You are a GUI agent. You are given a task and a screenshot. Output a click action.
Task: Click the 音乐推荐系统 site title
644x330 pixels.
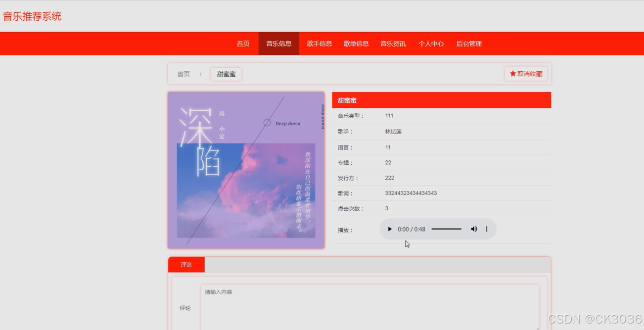pyautogui.click(x=32, y=16)
